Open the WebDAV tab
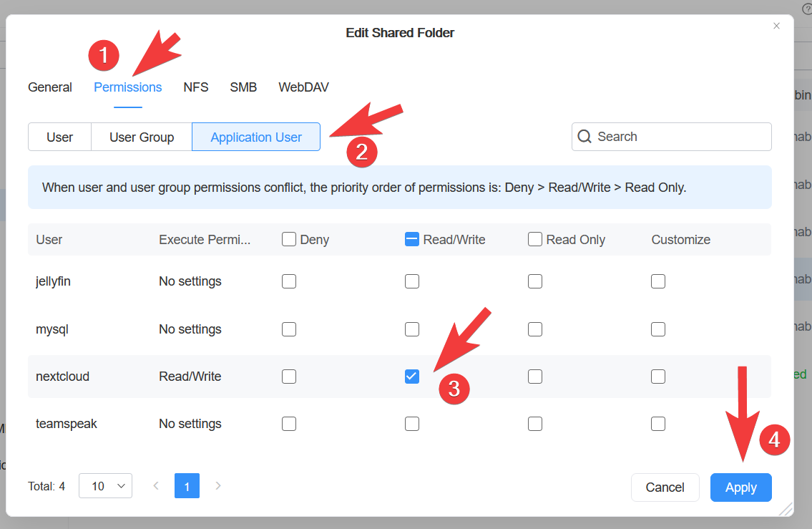 [x=303, y=87]
